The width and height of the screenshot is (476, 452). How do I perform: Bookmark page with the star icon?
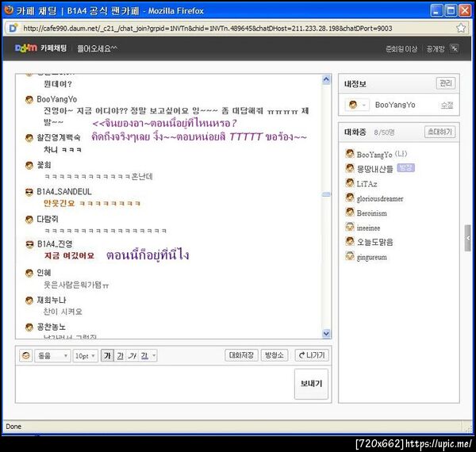tap(460, 28)
